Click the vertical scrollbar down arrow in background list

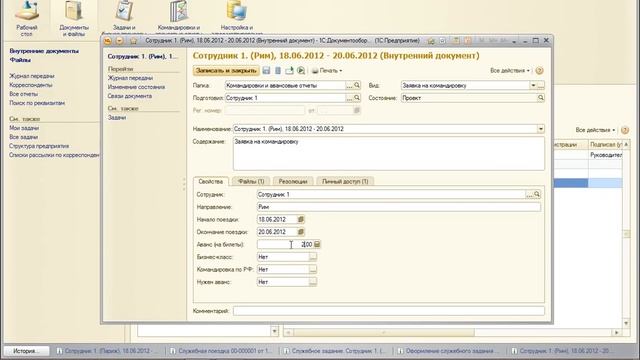pos(627,324)
